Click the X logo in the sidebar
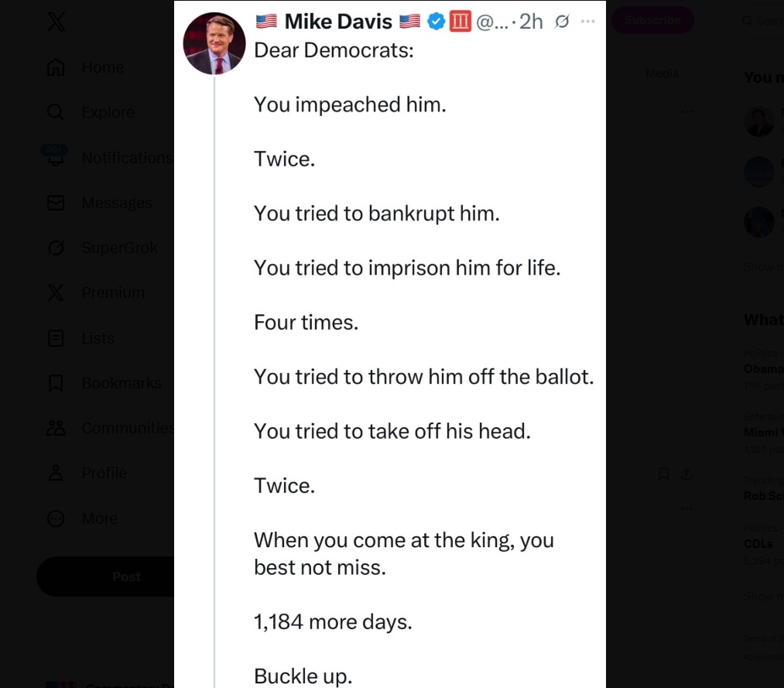This screenshot has height=688, width=784. point(56,22)
